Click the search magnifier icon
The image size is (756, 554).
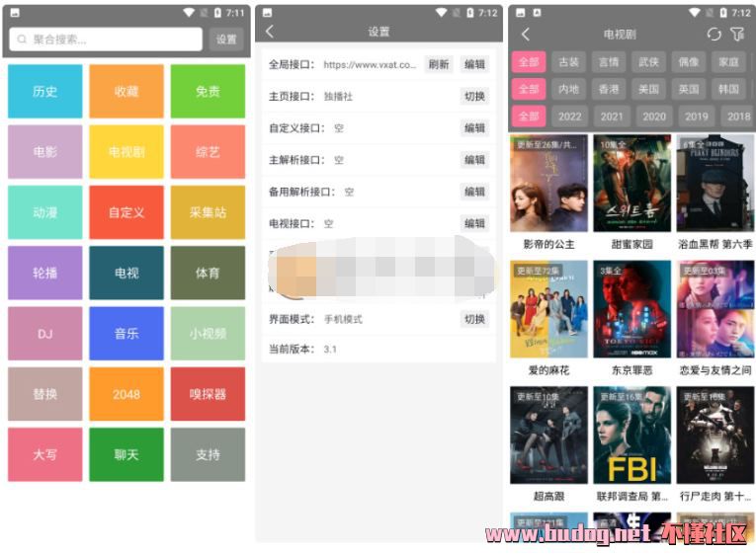[22, 40]
